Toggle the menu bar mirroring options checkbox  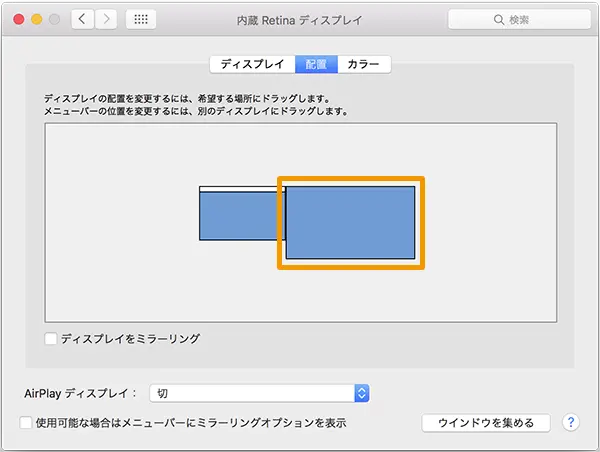click(26, 423)
